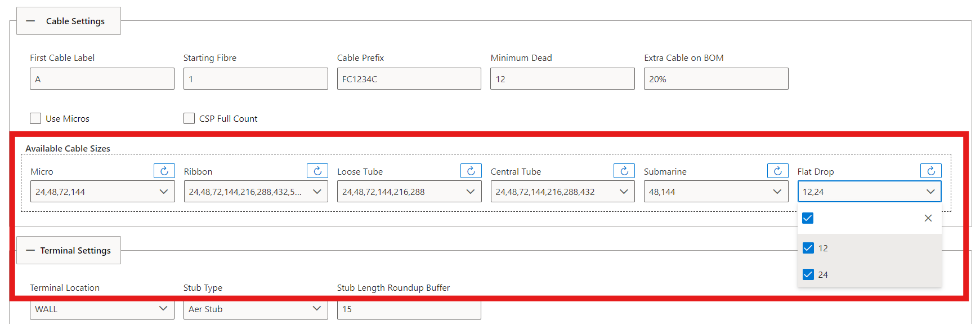Click the Ribbon refresh icon
The height and width of the screenshot is (324, 980).
click(x=317, y=171)
